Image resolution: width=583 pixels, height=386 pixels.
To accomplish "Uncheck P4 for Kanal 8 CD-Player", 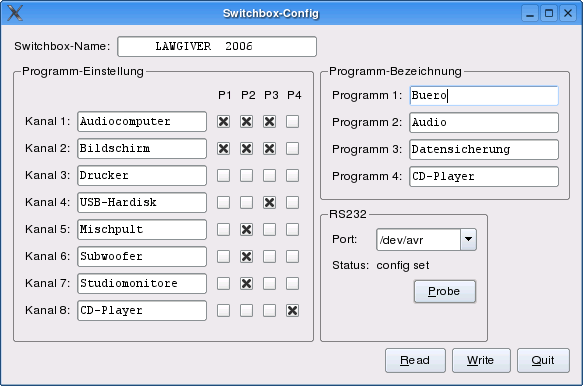I will (293, 311).
